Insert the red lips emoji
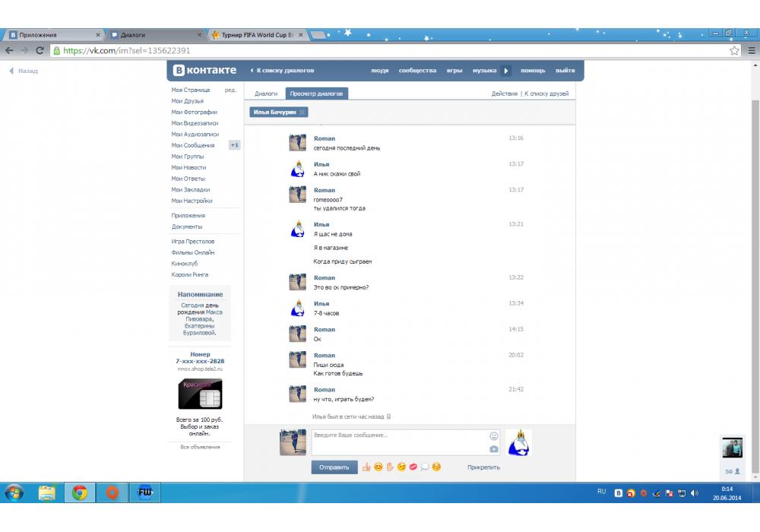This screenshot has height=532, width=760. pos(413,467)
